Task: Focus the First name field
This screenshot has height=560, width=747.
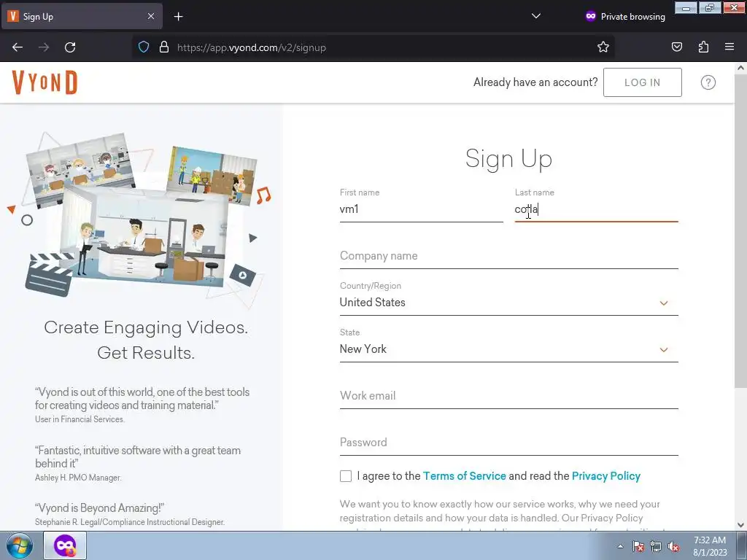Action: (x=421, y=209)
